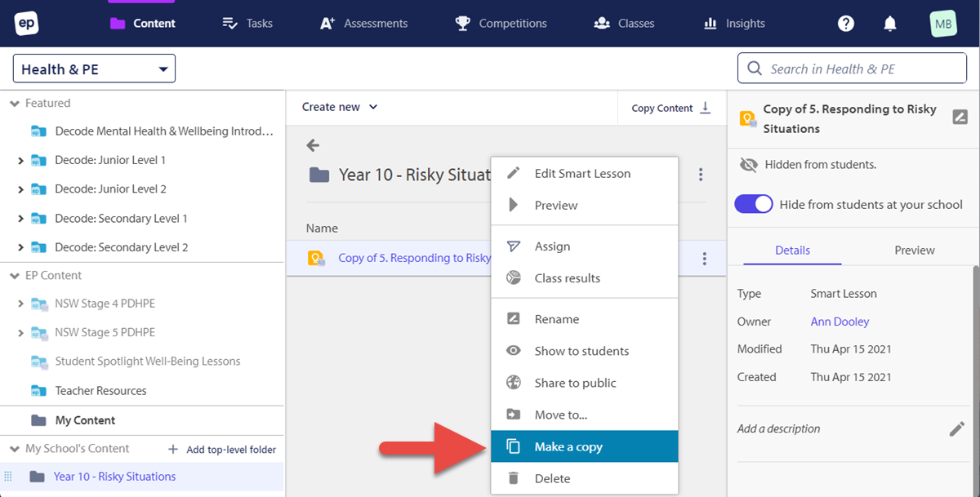This screenshot has height=497, width=980.
Task: Click the rename pencil icon beside lesson title
Action: coord(960,117)
